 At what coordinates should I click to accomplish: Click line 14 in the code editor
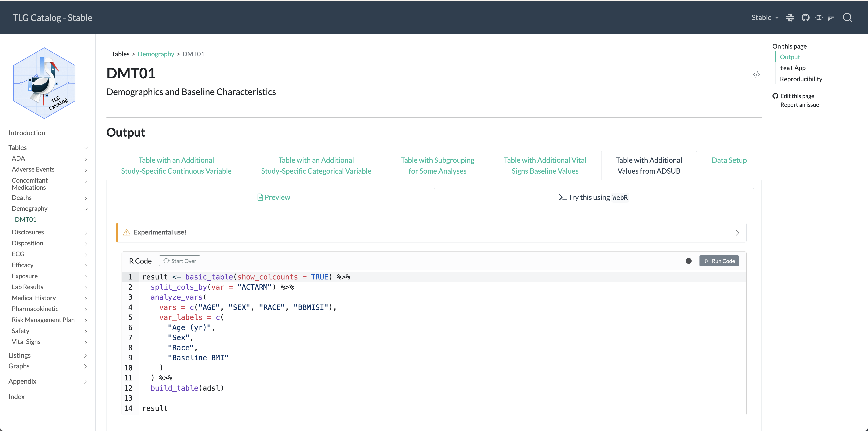point(155,408)
